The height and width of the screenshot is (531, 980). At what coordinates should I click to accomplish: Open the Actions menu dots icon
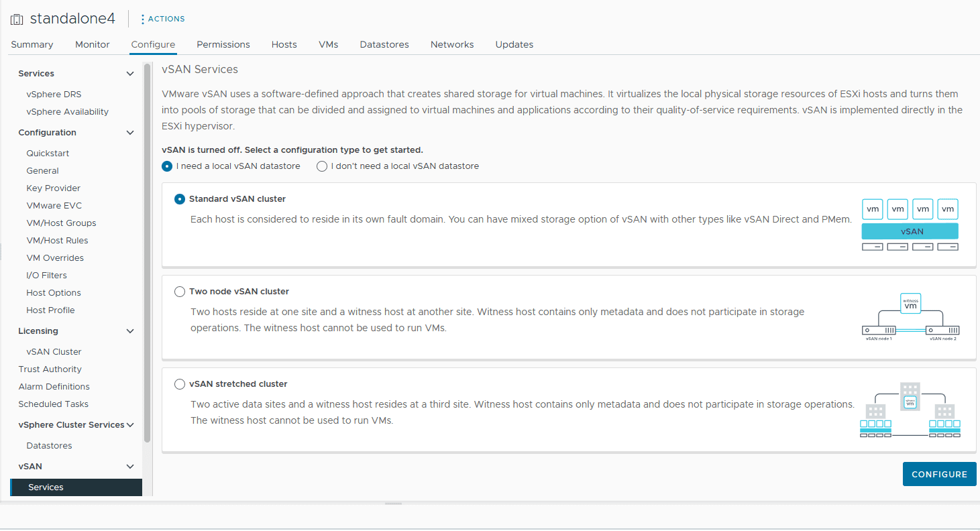[x=143, y=19]
